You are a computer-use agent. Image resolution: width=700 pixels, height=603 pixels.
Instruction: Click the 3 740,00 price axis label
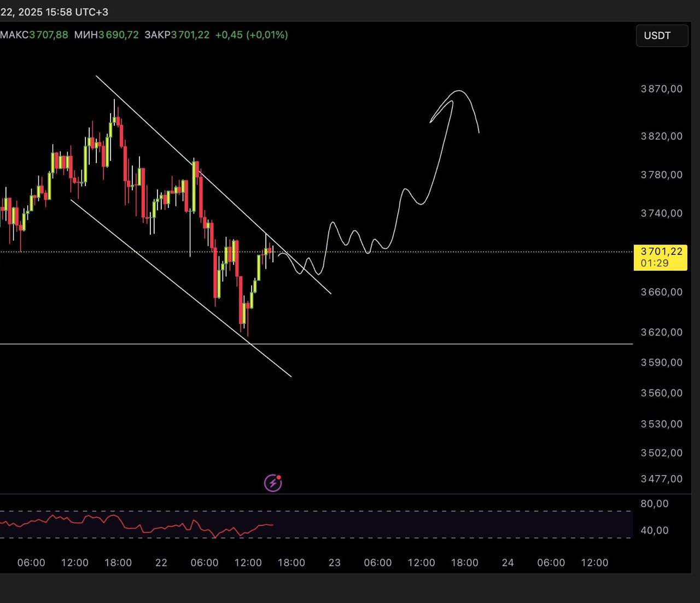pyautogui.click(x=662, y=213)
